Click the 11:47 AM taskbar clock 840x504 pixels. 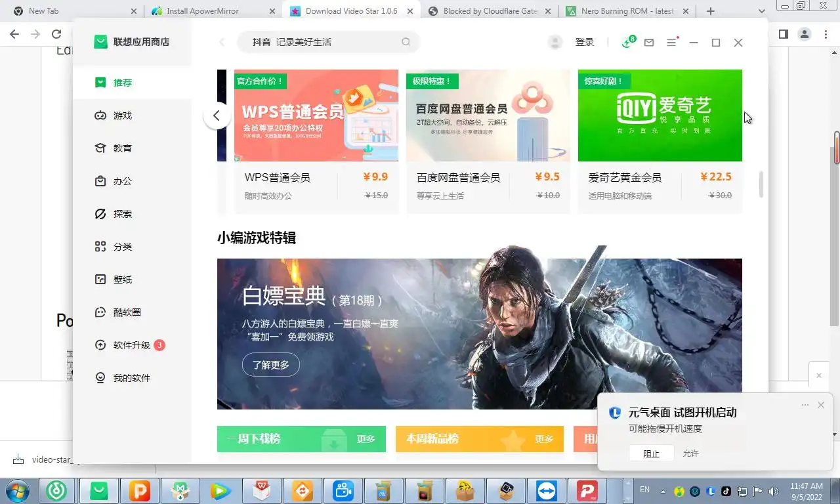coord(807,486)
